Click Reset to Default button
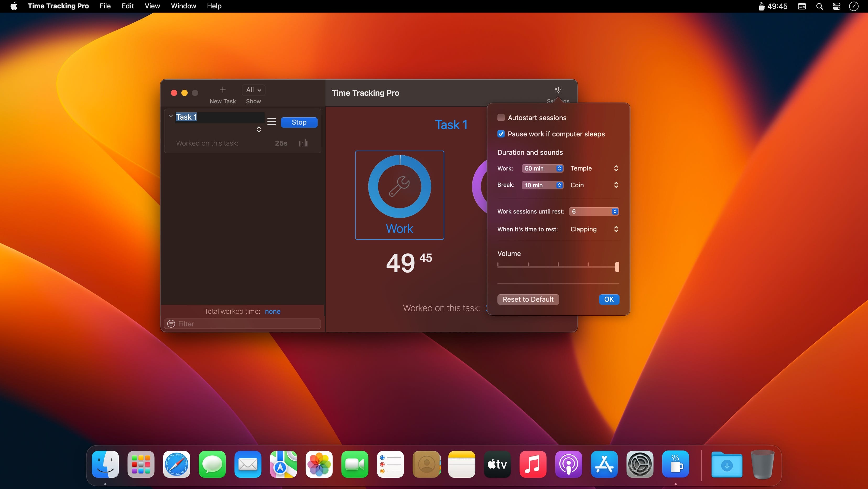 pyautogui.click(x=528, y=300)
